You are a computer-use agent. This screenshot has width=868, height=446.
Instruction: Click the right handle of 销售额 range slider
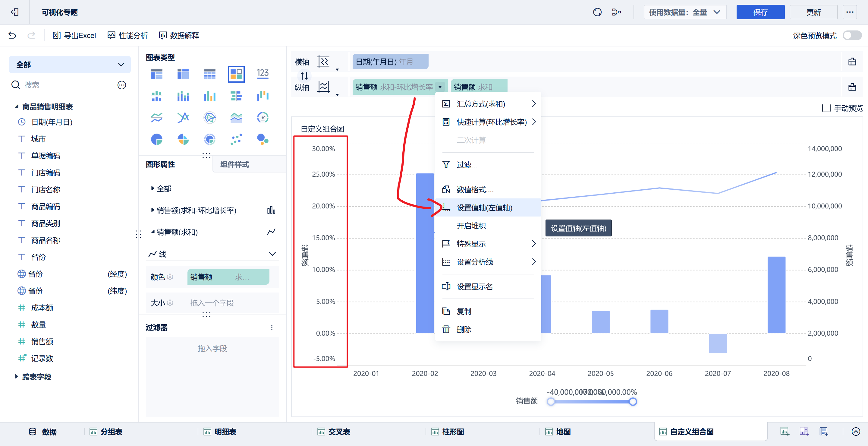633,401
